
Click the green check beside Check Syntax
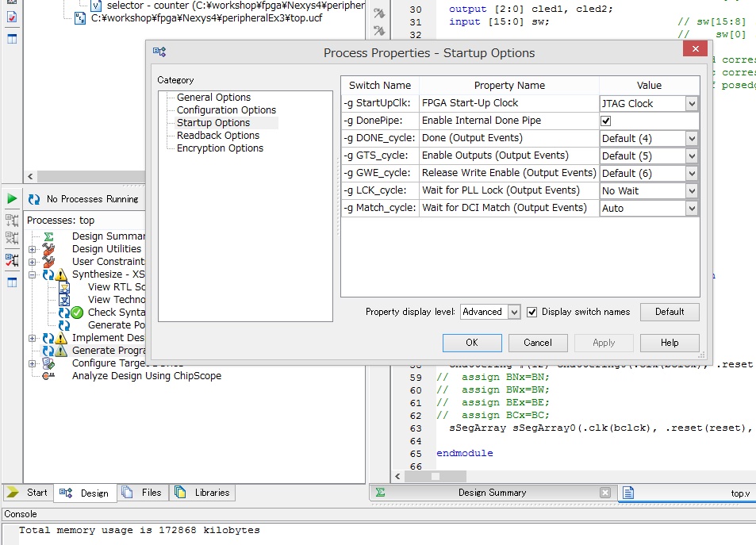click(77, 313)
